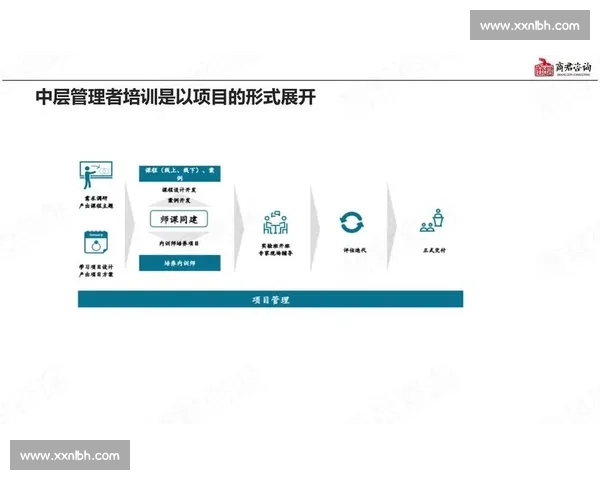
Task: Click the circular refresh arrows icon
Action: (352, 222)
